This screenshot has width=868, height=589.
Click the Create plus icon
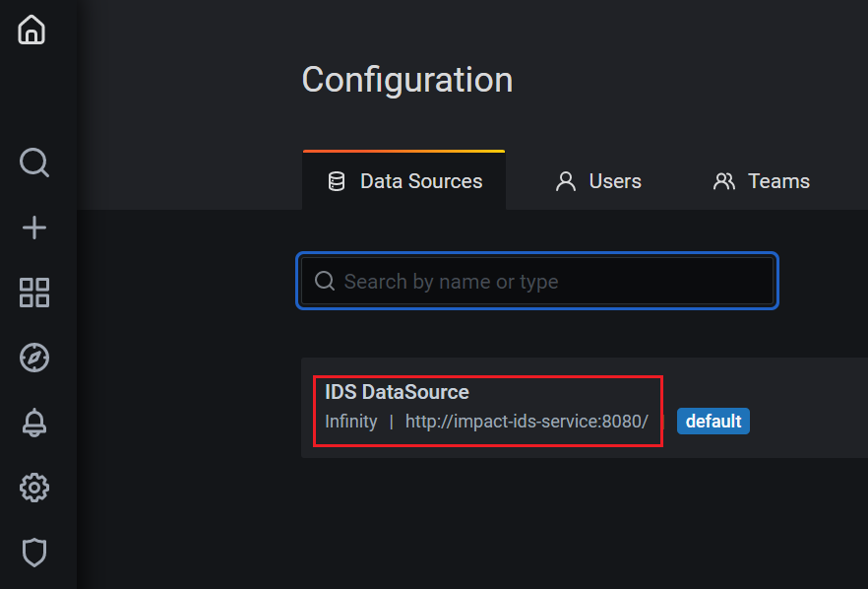pos(34,228)
